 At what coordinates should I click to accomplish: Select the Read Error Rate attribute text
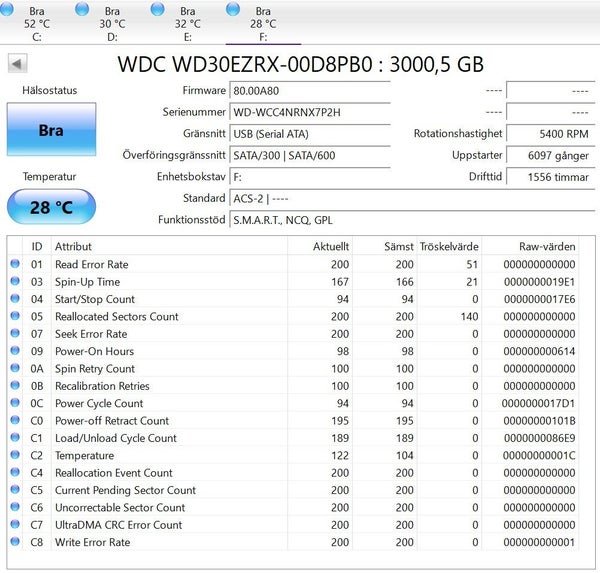91,264
